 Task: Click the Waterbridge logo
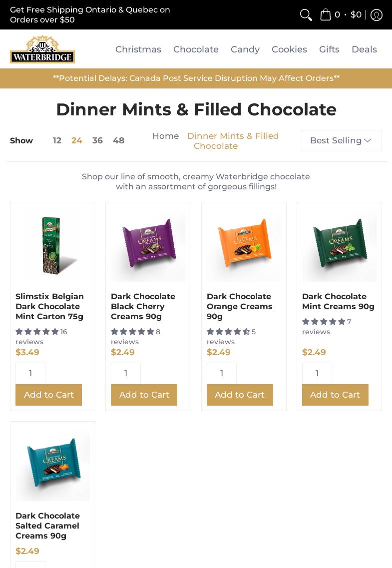click(42, 49)
